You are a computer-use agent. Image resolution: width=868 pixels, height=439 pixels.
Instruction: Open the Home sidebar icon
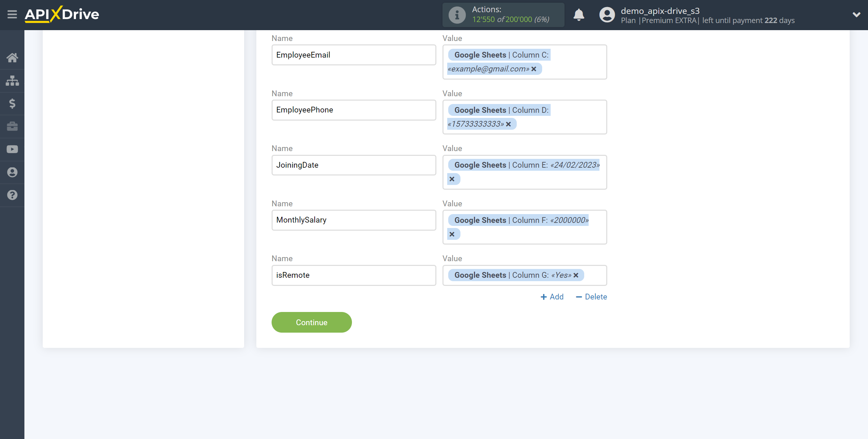pyautogui.click(x=12, y=58)
